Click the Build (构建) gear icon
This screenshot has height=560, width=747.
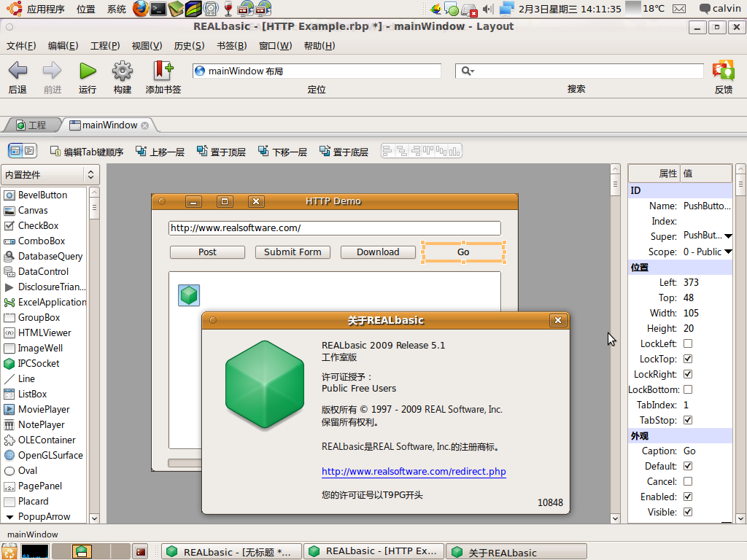123,71
